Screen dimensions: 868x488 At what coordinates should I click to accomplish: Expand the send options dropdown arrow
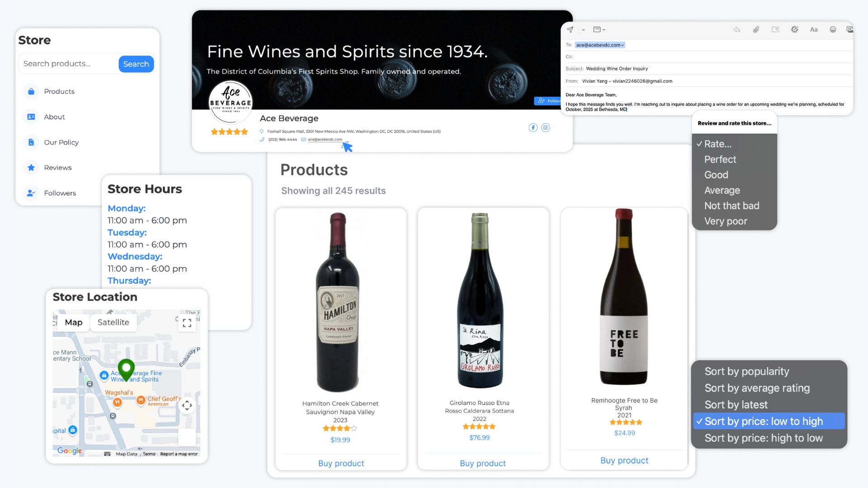pos(583,30)
